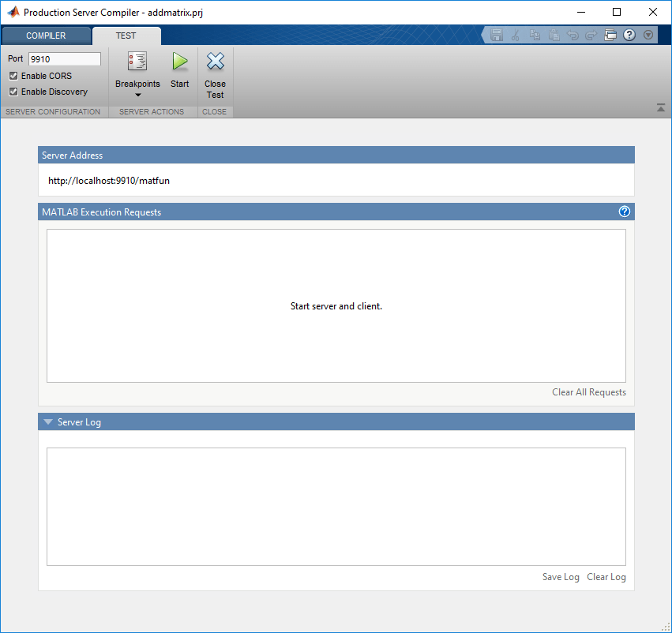Click inside the MATLAB Execution Requests list area

point(336,305)
